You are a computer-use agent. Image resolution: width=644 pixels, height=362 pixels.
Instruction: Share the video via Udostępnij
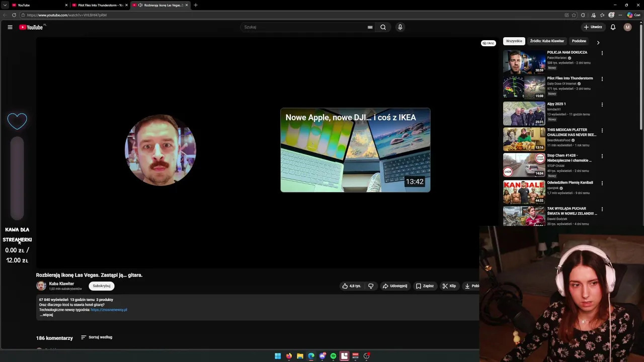[x=395, y=286]
